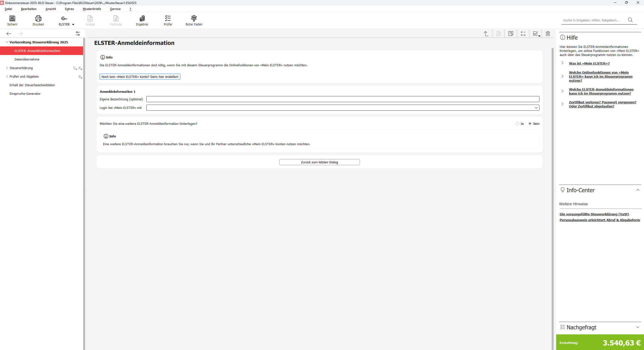
Task: Expand the Steuererklärung tree node
Action: (7, 68)
